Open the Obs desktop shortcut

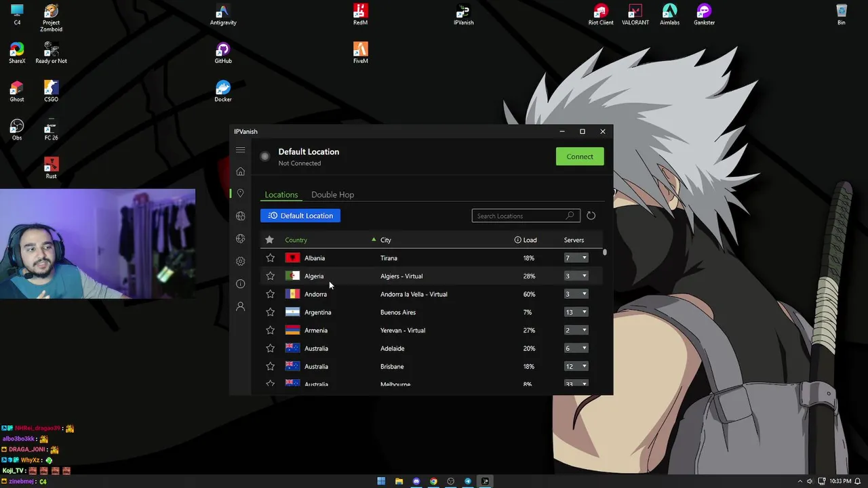click(17, 129)
